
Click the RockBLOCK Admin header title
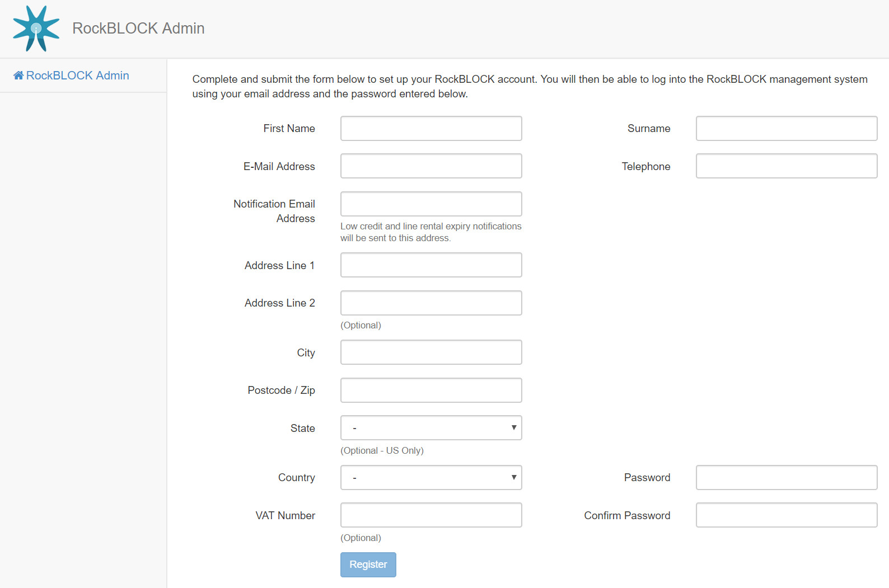[x=138, y=28]
